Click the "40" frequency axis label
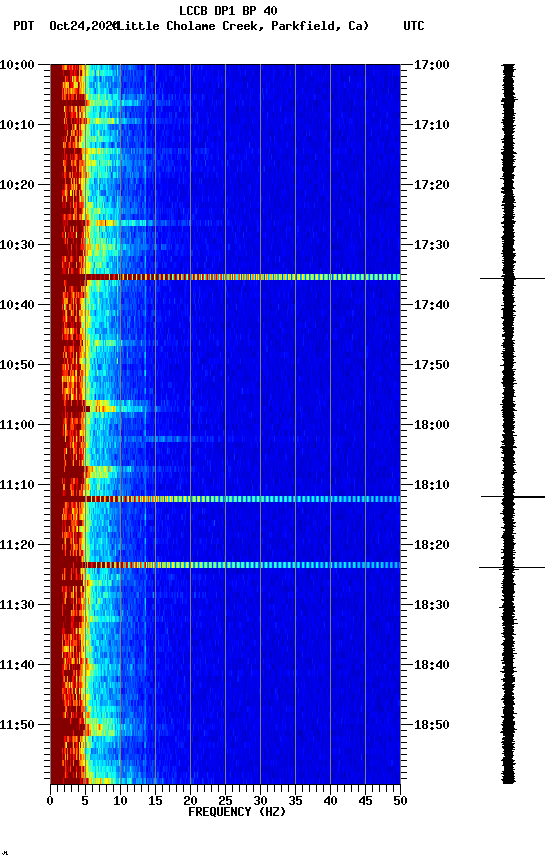The width and height of the screenshot is (552, 864). (330, 801)
